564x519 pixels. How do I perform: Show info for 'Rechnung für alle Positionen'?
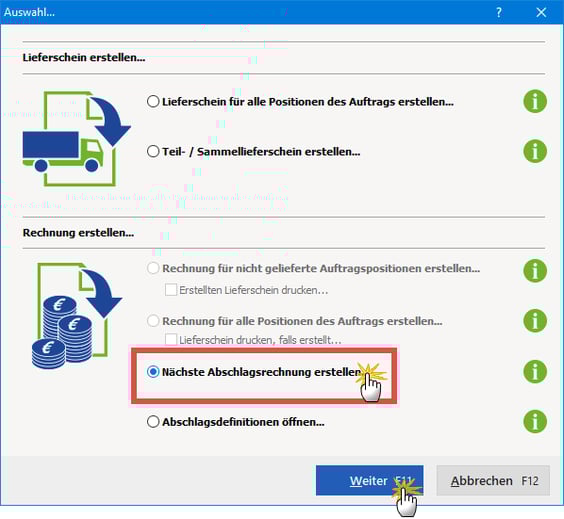[535, 320]
